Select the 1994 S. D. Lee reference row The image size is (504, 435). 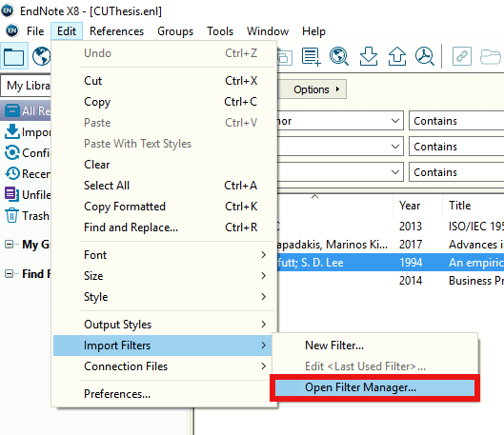391,263
